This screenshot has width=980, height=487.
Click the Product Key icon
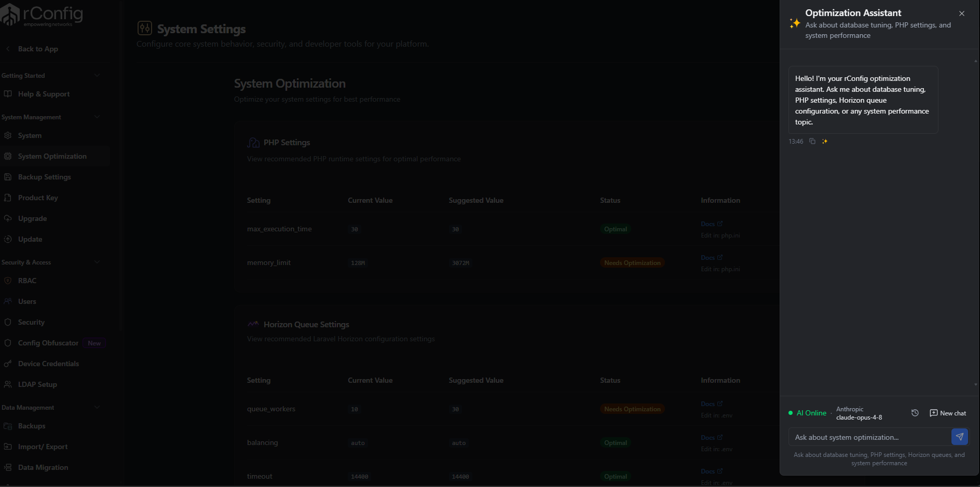click(x=8, y=198)
